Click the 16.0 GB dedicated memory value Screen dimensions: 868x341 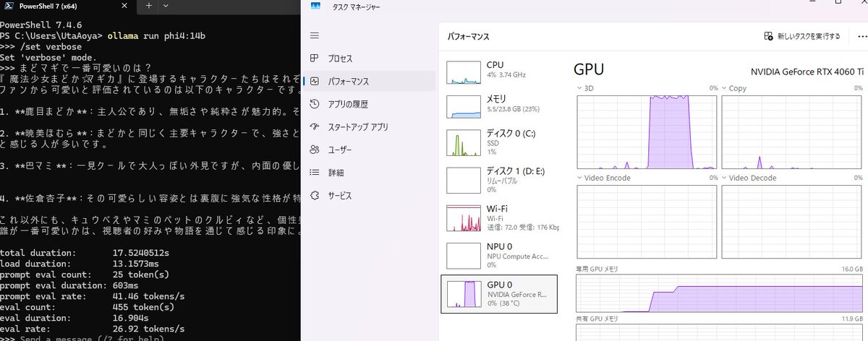coord(851,269)
